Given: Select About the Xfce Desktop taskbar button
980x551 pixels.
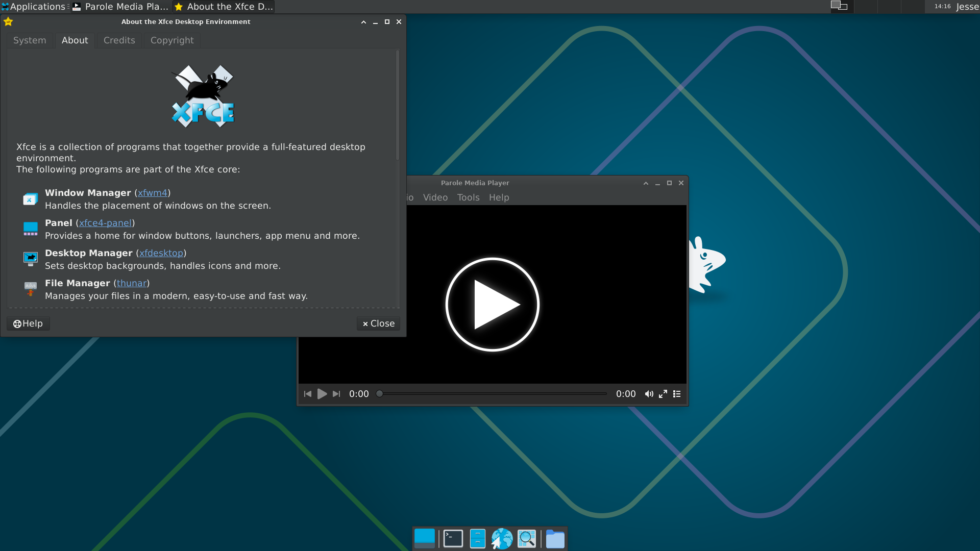Looking at the screenshot, I should [224, 7].
